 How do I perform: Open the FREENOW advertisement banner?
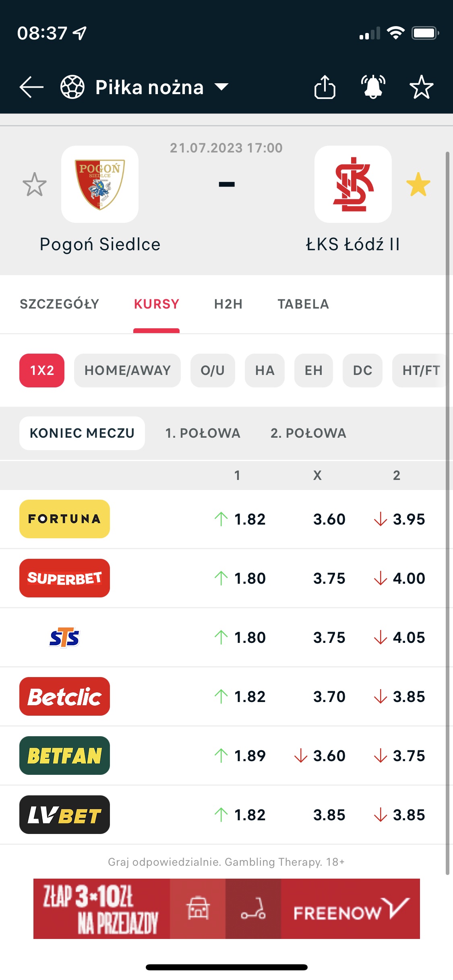coord(226,908)
